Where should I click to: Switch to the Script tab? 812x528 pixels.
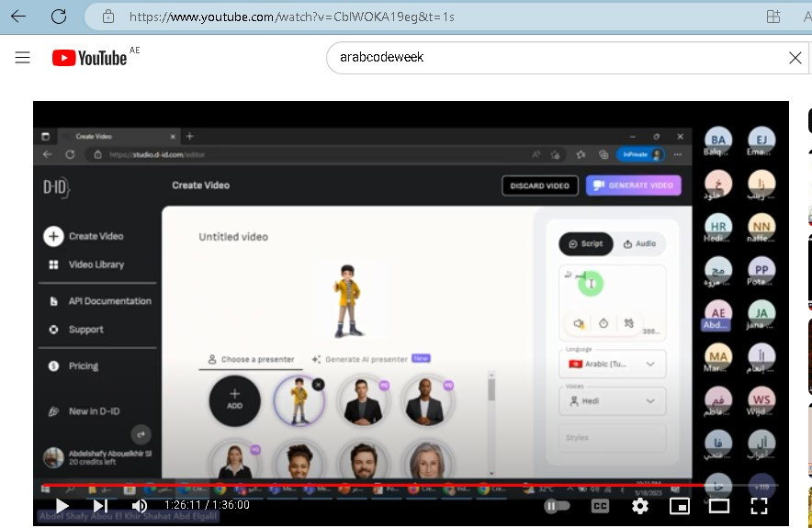(x=586, y=244)
